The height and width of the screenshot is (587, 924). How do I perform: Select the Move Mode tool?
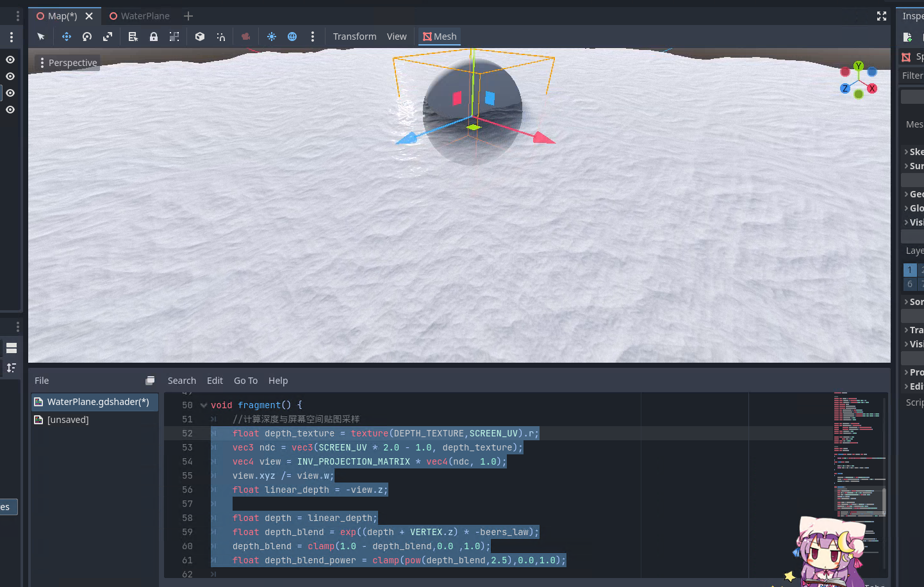point(67,37)
